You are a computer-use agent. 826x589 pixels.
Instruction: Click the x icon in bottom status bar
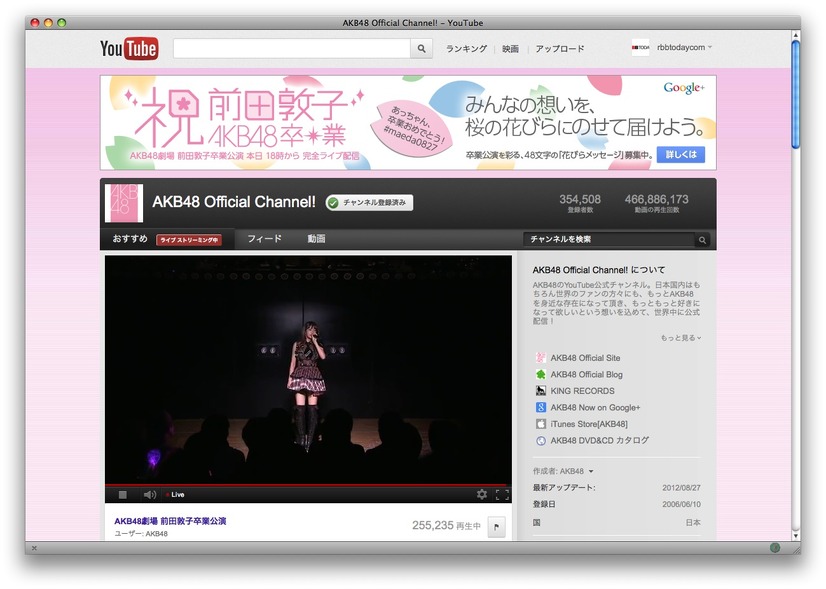coord(34,548)
